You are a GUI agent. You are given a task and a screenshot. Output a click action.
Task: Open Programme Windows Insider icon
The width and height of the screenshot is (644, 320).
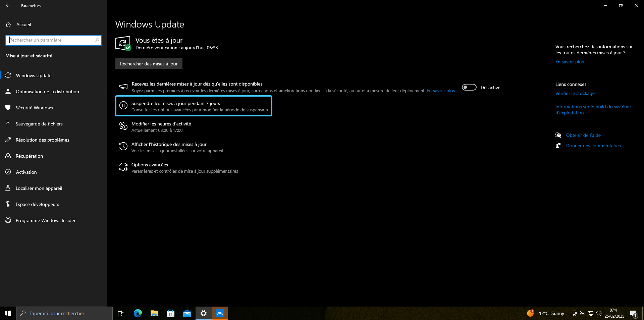click(x=8, y=220)
